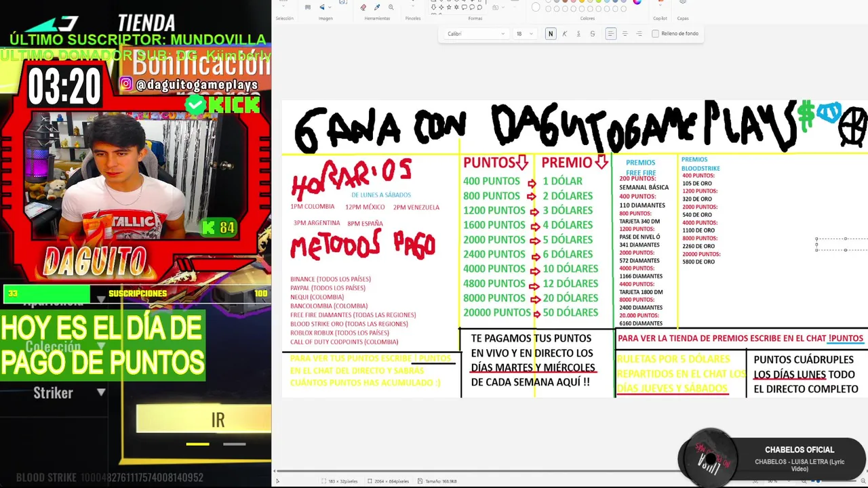The width and height of the screenshot is (868, 488).
Task: Select the Color picker eyedropper tool
Action: (377, 7)
